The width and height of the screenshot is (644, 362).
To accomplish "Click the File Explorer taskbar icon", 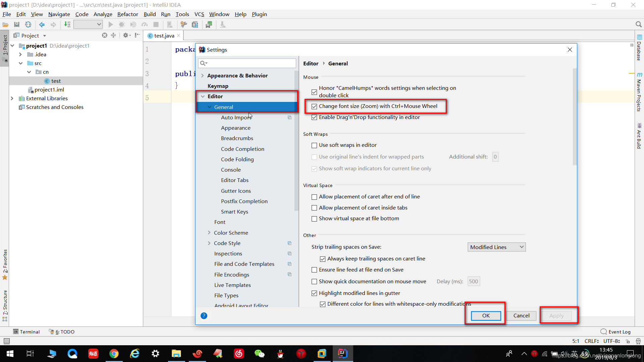I will (x=176, y=354).
